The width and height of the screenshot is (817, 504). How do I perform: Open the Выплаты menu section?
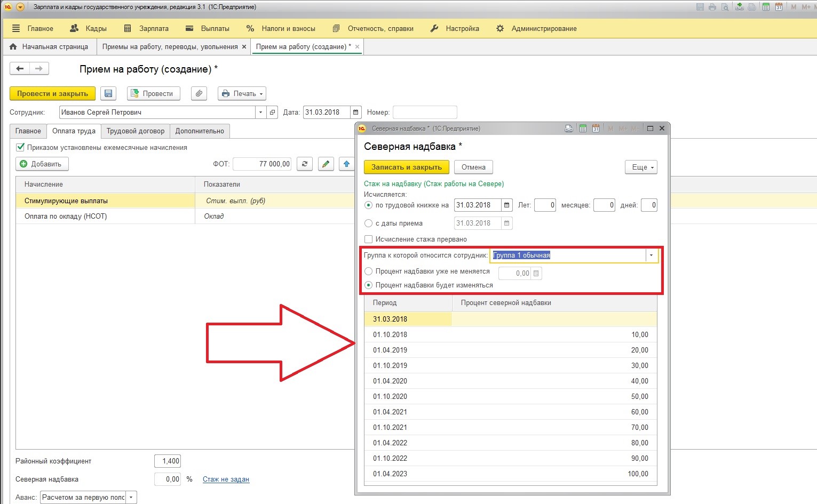click(208, 28)
